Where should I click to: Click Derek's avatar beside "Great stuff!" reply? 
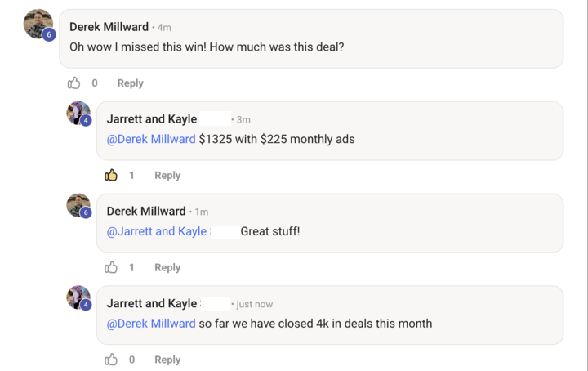(78, 205)
